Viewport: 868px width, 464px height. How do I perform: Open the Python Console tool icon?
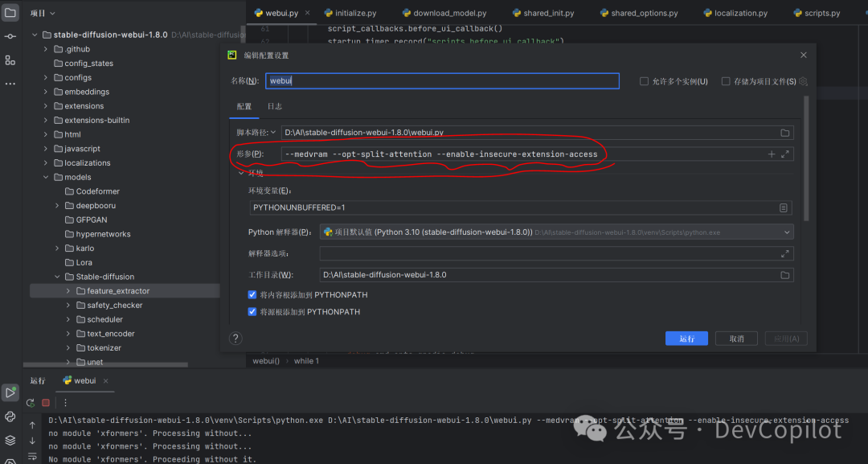[x=10, y=417]
